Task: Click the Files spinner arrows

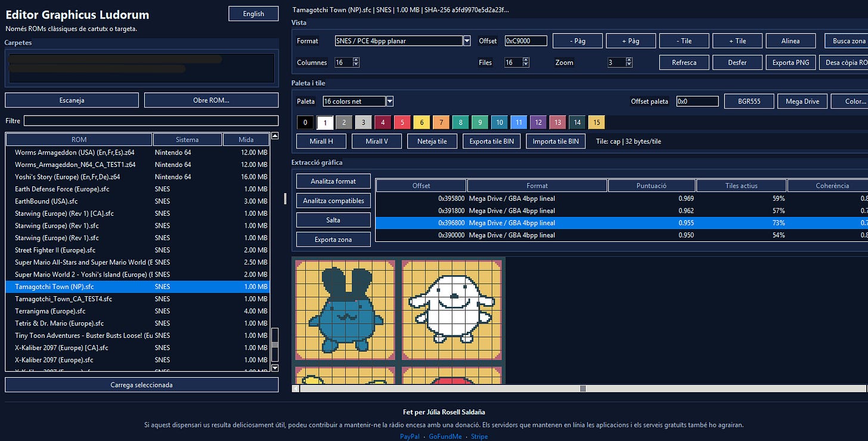Action: coord(525,62)
